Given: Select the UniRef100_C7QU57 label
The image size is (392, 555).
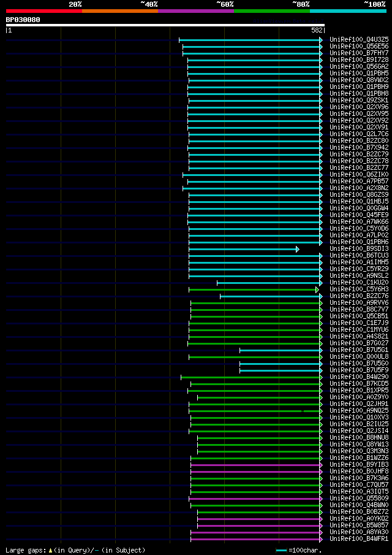Looking at the screenshot, I should 359,485.
